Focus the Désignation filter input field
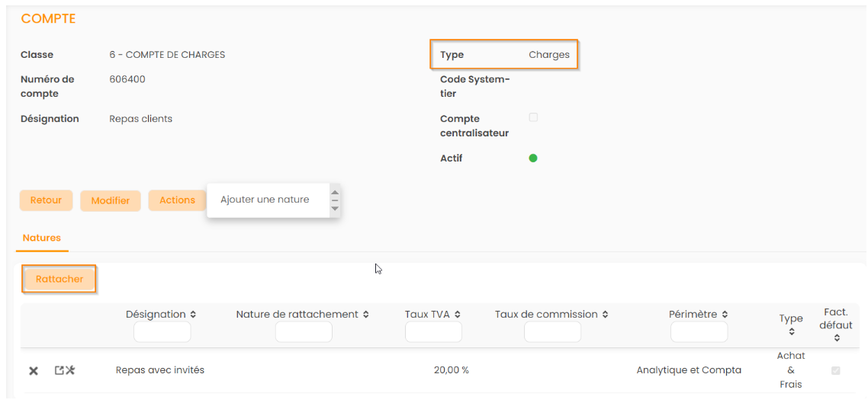Viewport: 868px width, 403px height. click(x=162, y=332)
